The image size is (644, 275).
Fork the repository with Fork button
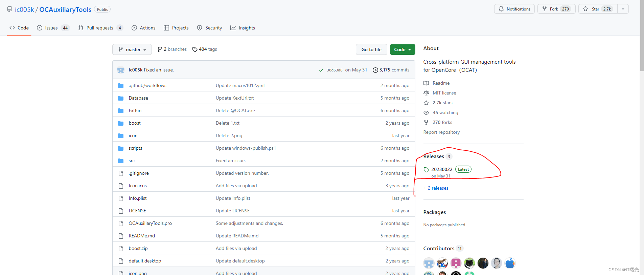click(556, 9)
